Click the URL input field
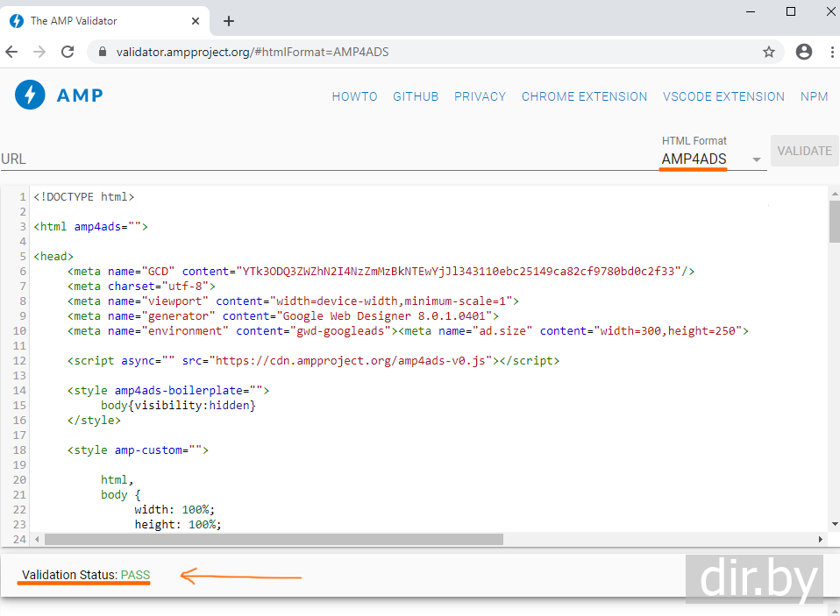Screen dimensions: 840x616 [324, 159]
